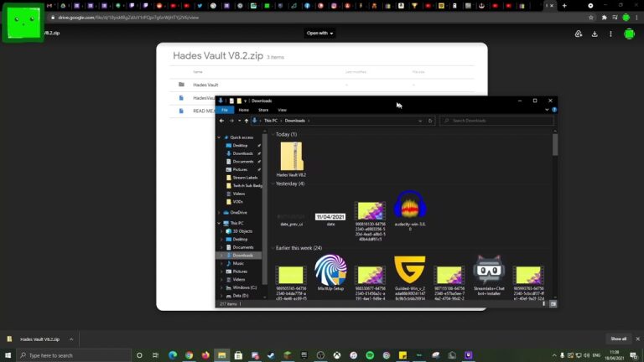
Task: Collapse the Yesterday (4) group
Action: click(273, 184)
